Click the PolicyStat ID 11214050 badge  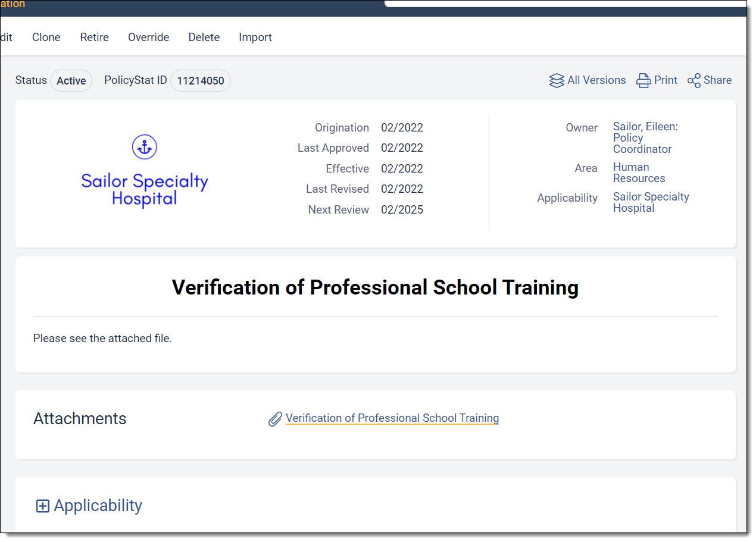tap(201, 80)
